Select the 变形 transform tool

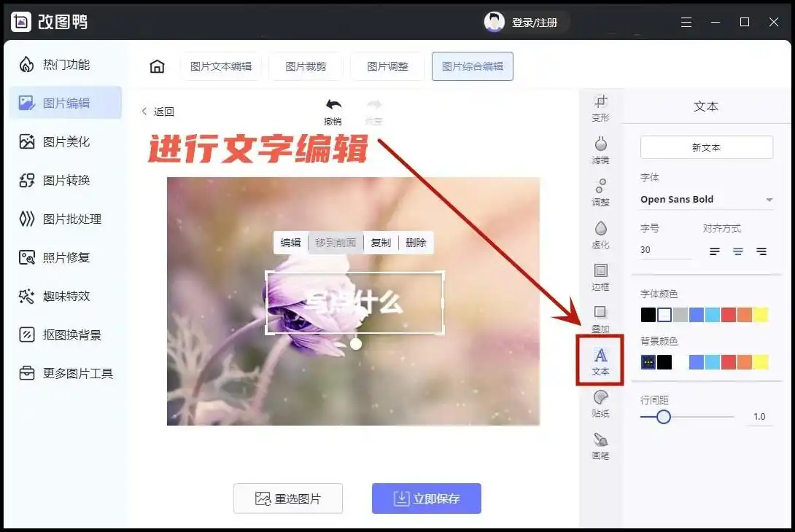(x=600, y=107)
